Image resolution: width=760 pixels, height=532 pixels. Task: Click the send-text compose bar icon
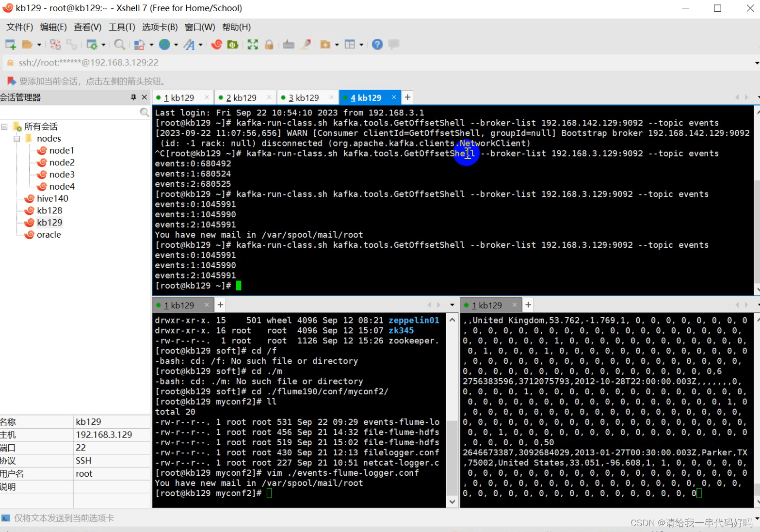[x=6, y=518]
